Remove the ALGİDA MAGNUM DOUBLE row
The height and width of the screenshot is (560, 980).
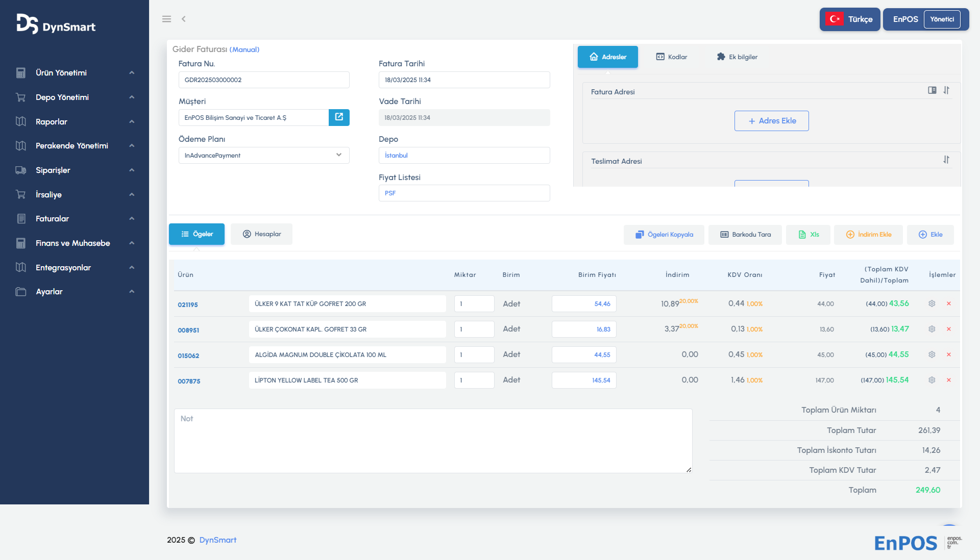[949, 354]
